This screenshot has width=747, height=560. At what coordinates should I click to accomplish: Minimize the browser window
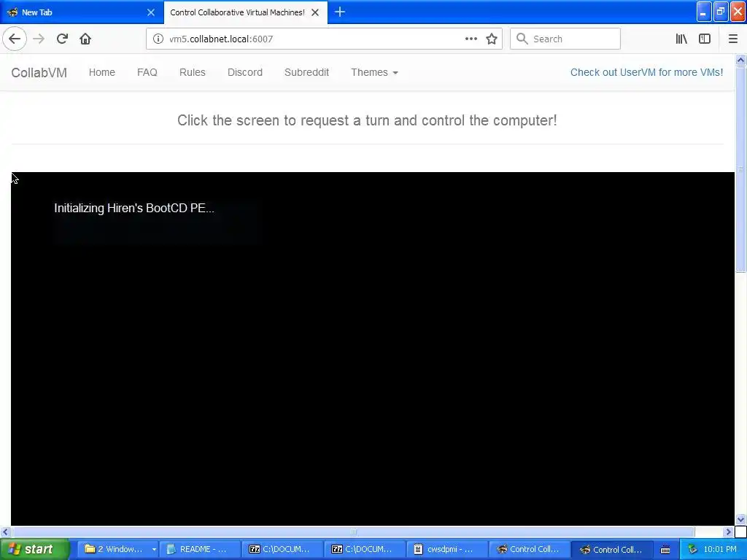coord(704,12)
